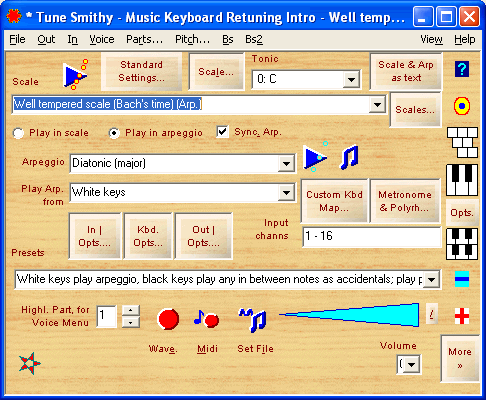Expand the Presets description dropdown
Viewport: 486px width, 400px height.
point(431,280)
